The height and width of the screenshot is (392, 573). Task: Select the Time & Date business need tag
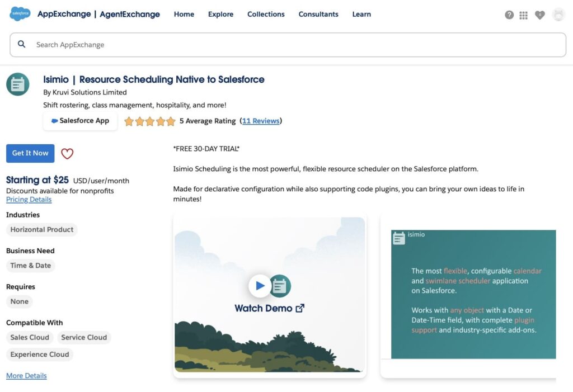(x=30, y=266)
